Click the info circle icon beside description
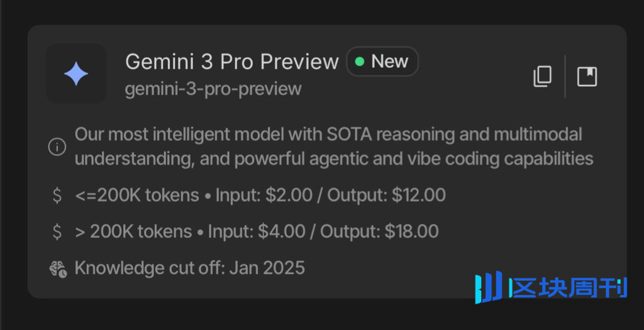Image resolution: width=644 pixels, height=330 pixels. pos(57,147)
